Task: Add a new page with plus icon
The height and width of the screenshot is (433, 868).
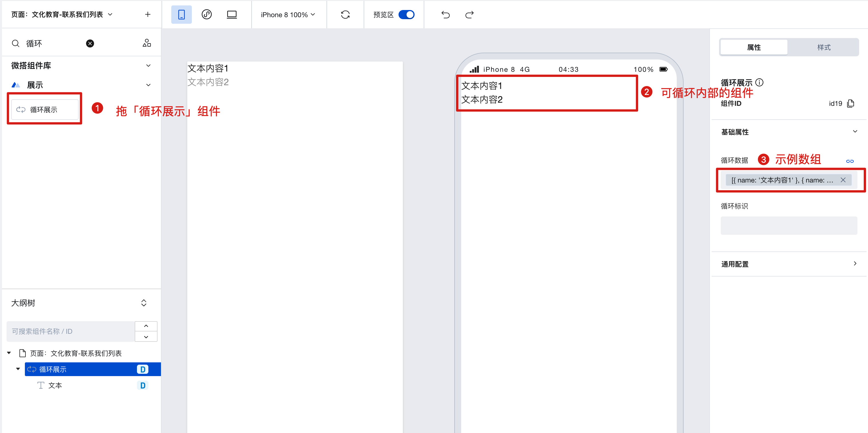Action: point(148,14)
